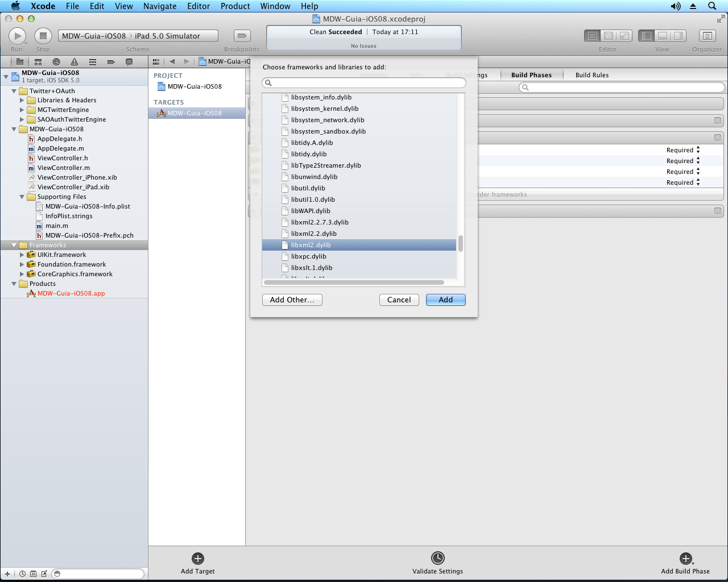Select ViewController_iPhone.xib file

point(77,177)
